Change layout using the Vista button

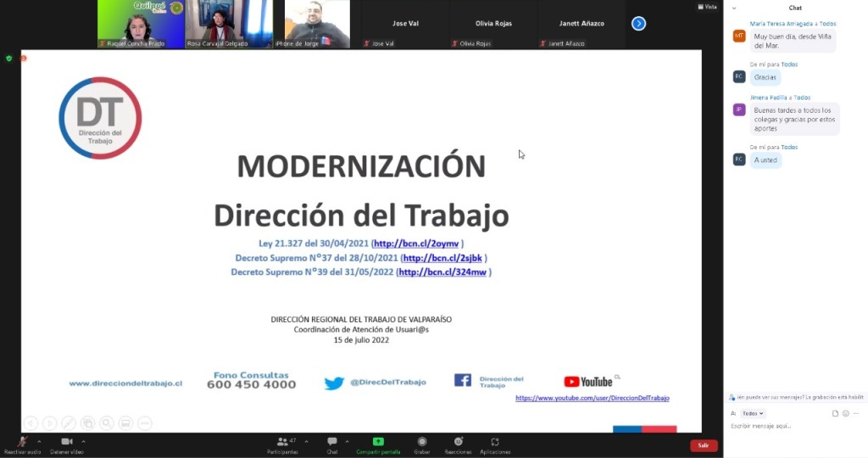point(708,7)
